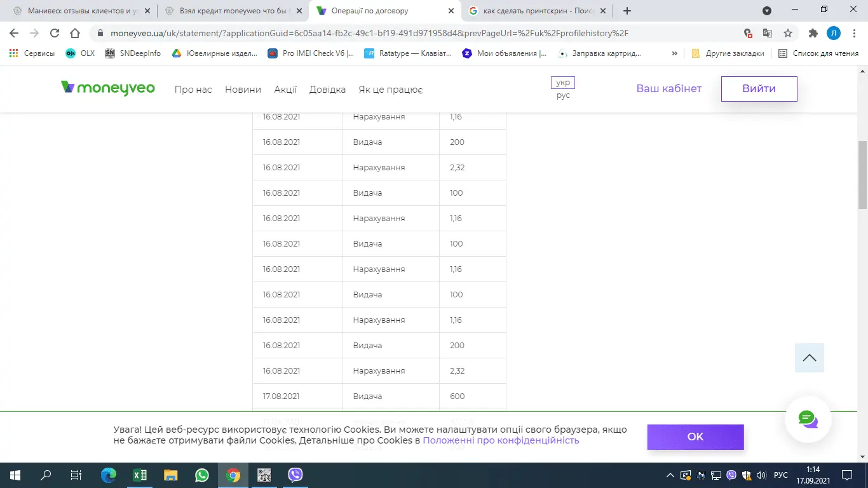Viewport: 868px width, 488px height.
Task: Open the Chrome extensions puzzle icon
Action: pos(813,33)
